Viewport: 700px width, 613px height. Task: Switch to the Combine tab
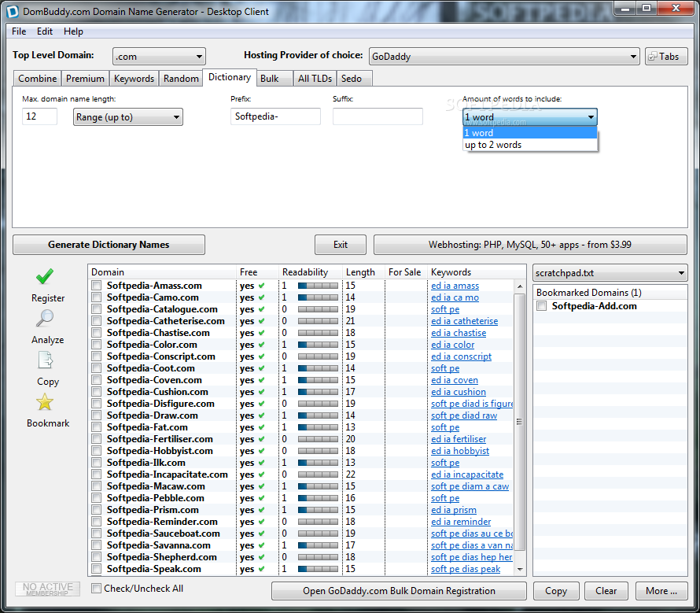tap(38, 78)
